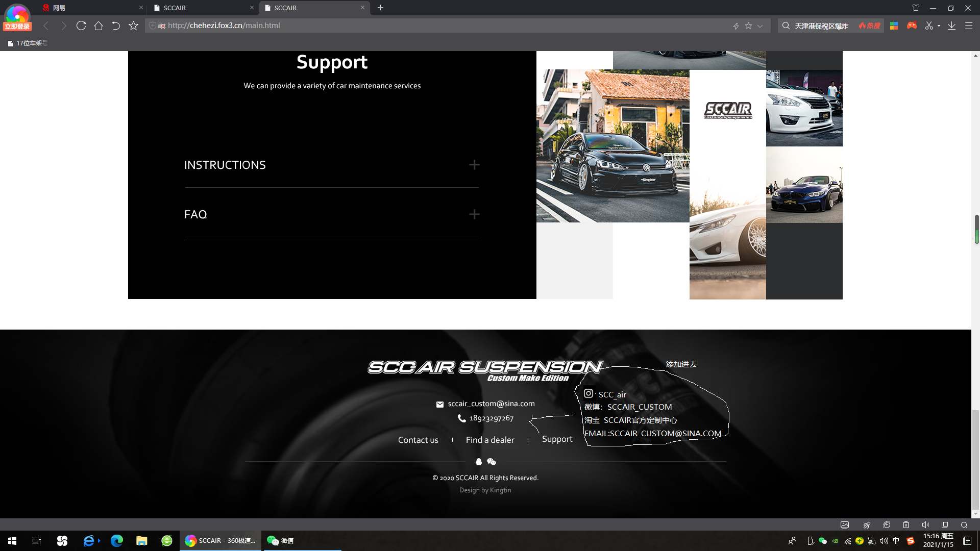The height and width of the screenshot is (551, 980).
Task: Expand the FAQ section
Action: pyautogui.click(x=332, y=214)
